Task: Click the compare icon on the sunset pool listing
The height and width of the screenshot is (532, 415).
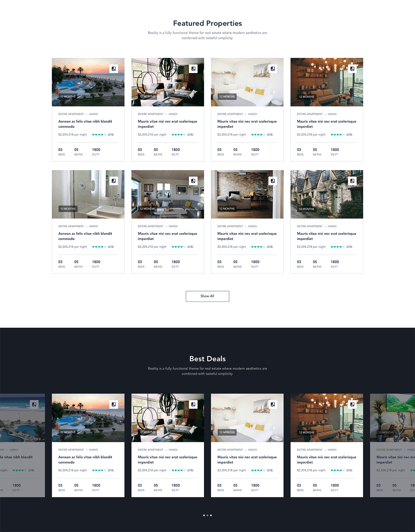Action: [114, 68]
